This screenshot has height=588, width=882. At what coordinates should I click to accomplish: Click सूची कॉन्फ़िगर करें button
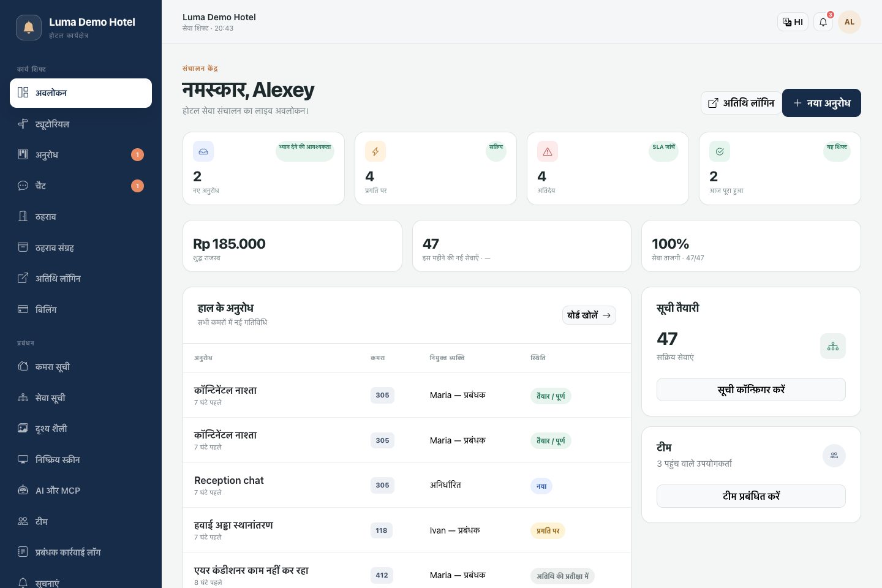[751, 390]
